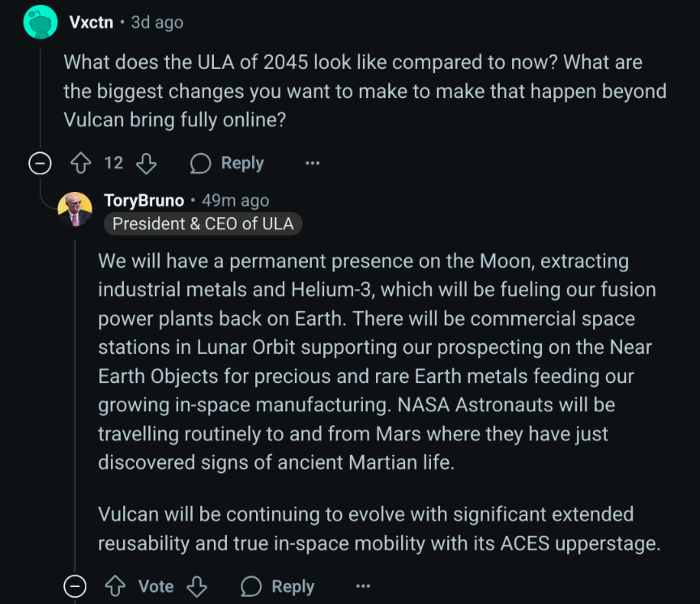Viewport: 700px width, 604px height.
Task: Downvote ToryBruno's reply
Action: pyautogui.click(x=197, y=585)
